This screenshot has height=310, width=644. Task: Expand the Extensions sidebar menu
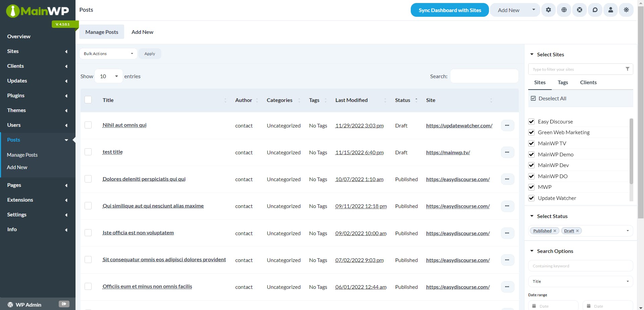38,200
